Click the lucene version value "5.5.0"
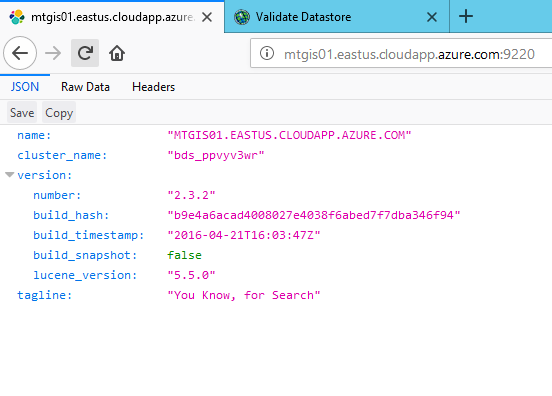Screen dimensions: 552x396 (191, 275)
